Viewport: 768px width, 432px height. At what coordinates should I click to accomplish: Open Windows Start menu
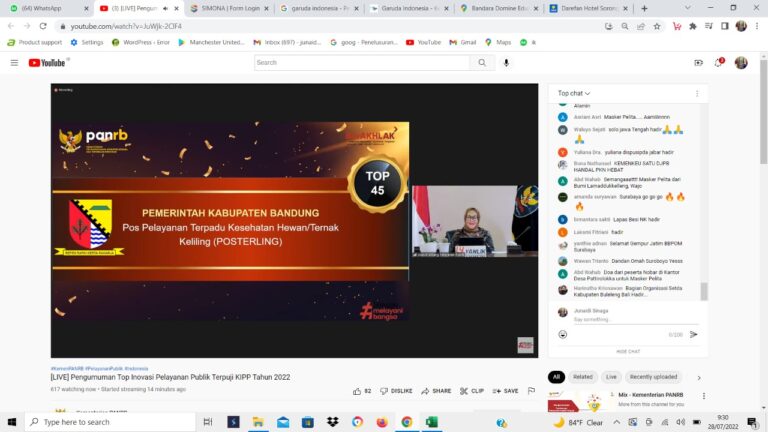pos(12,422)
